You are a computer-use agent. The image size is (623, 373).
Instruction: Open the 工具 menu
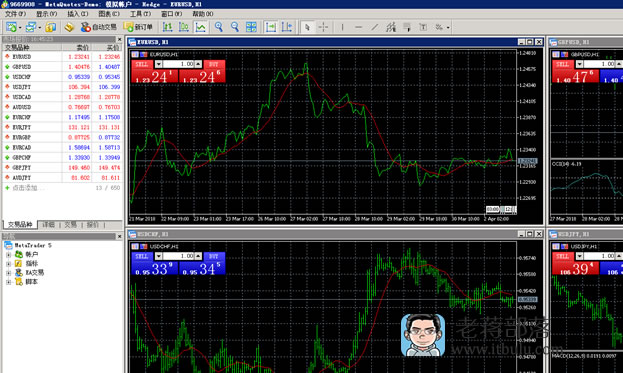pyautogui.click(x=141, y=14)
